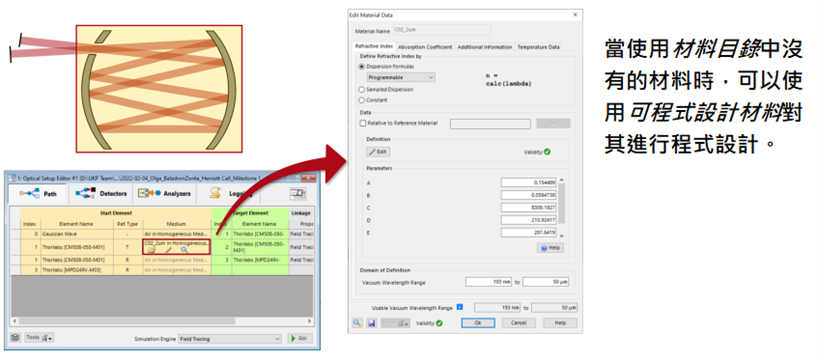
Task: Open the Programmable dispersion formula dropdown
Action: coord(401,78)
